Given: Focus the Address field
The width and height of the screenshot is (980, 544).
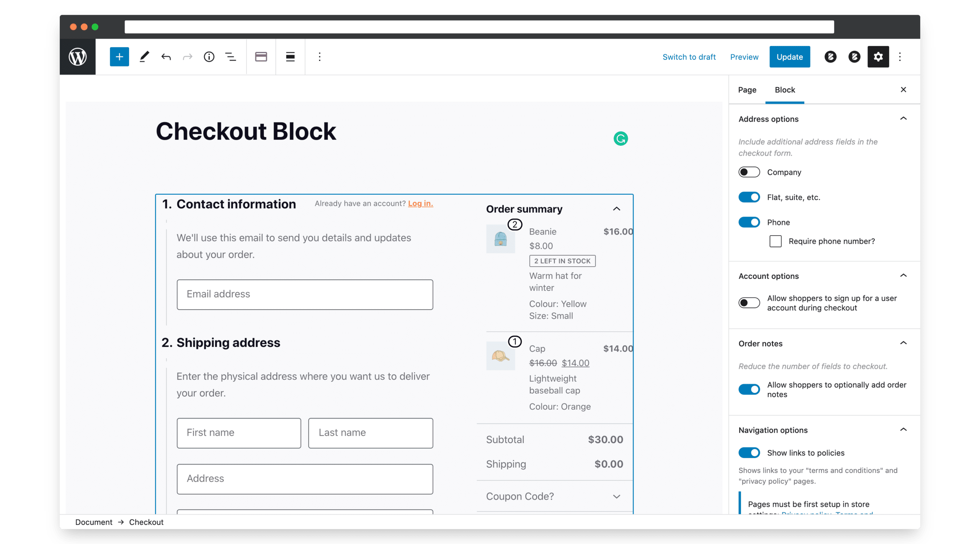Looking at the screenshot, I should [305, 479].
